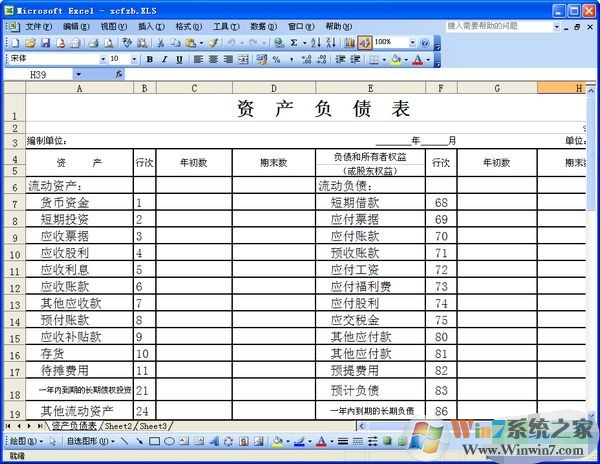Screen dimensions: 600x464
Task: Click the Chart Wizard icon
Action: point(349,43)
